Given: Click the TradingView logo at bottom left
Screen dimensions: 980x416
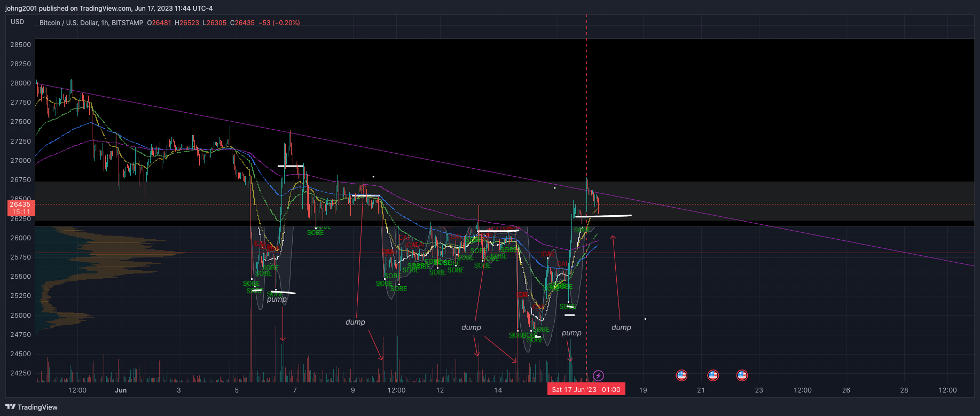Looking at the screenshot, I should pyautogui.click(x=32, y=407).
